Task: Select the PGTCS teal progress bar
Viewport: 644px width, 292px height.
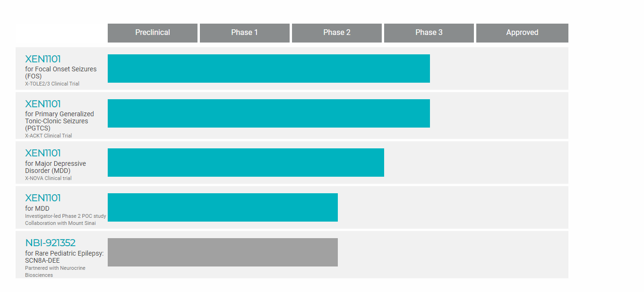Action: tap(268, 113)
